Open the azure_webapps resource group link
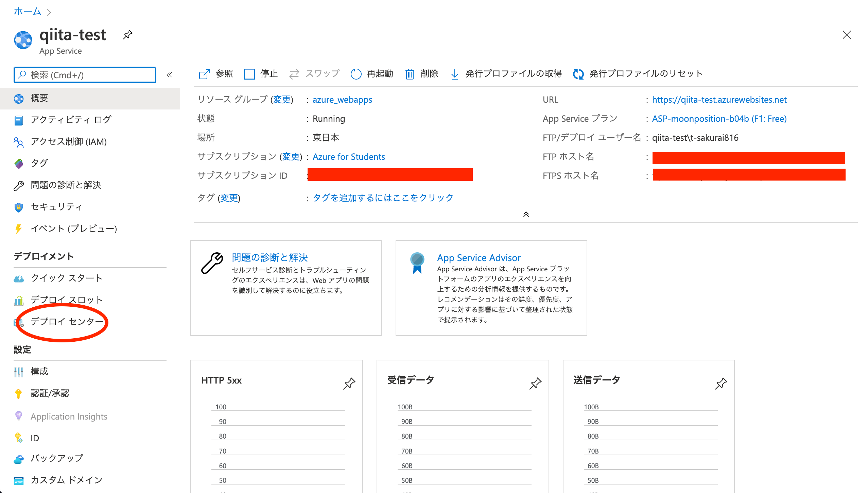This screenshot has width=868, height=493. coord(342,100)
